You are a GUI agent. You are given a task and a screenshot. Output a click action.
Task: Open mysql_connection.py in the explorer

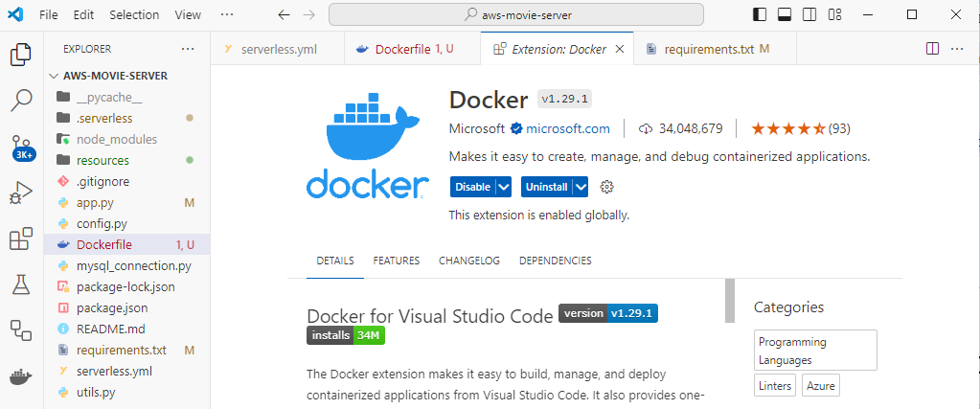126,265
